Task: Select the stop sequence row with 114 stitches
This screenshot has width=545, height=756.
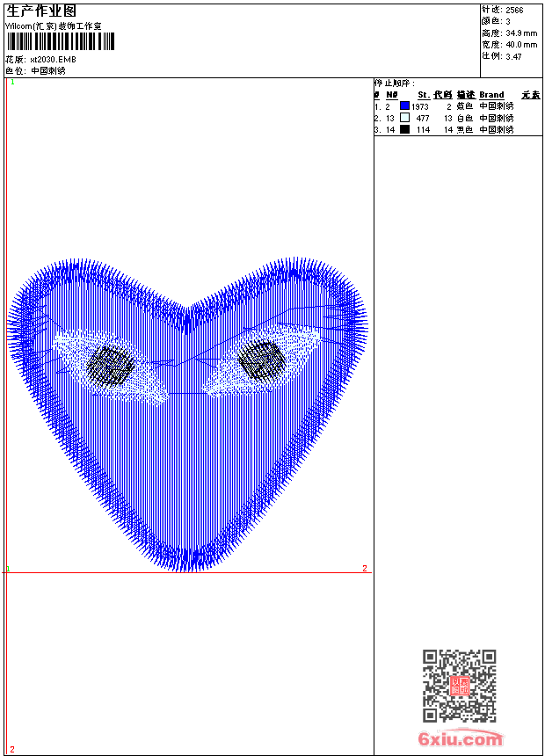Action: (457, 129)
